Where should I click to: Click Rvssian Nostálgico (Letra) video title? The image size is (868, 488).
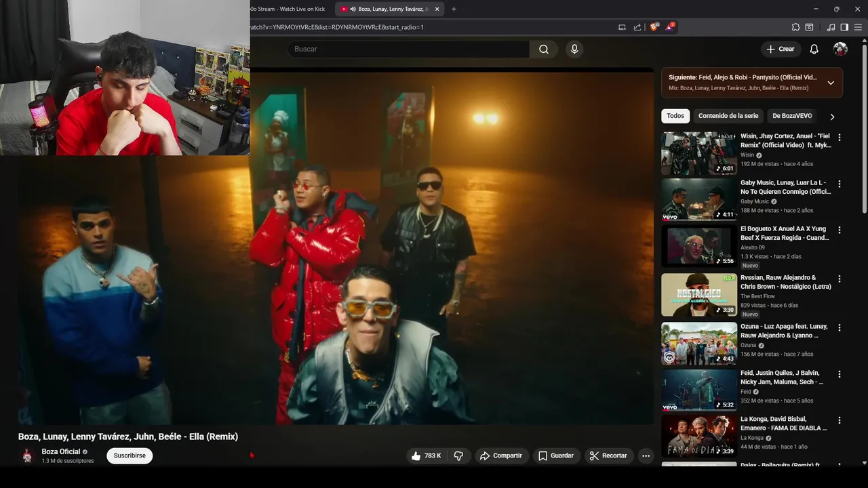(x=785, y=282)
